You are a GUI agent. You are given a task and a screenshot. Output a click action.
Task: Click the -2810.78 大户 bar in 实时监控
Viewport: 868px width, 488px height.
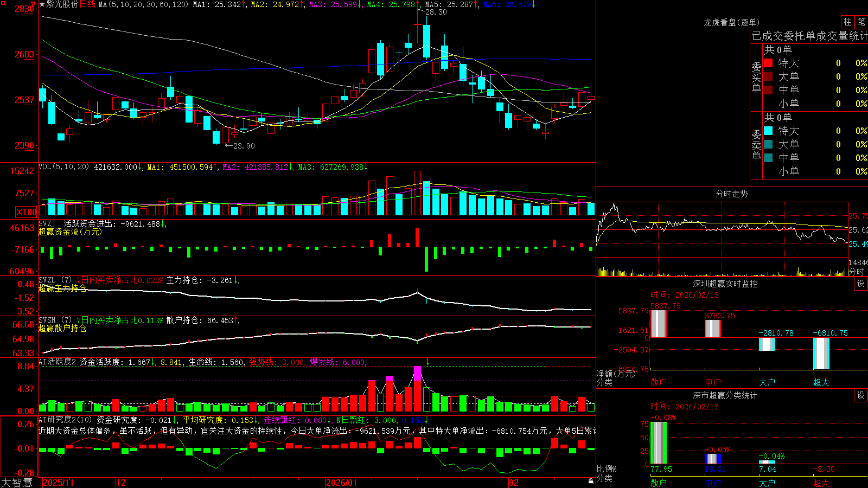767,344
